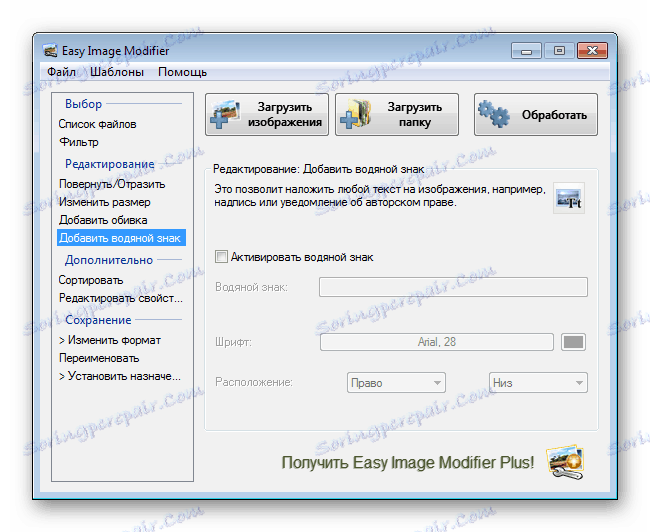The height and width of the screenshot is (532, 650).
Task: Select Добавить водяной знак in sidebar
Action: click(121, 238)
